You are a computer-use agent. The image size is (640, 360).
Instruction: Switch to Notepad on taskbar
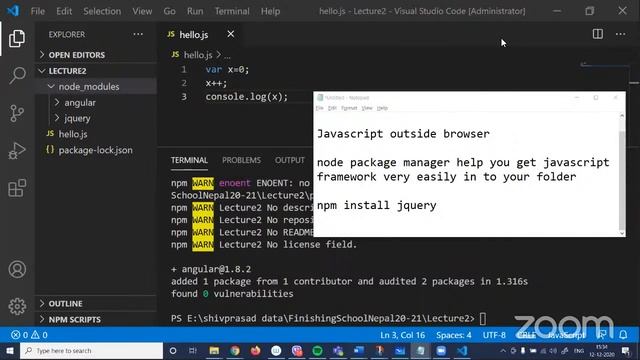(420, 351)
